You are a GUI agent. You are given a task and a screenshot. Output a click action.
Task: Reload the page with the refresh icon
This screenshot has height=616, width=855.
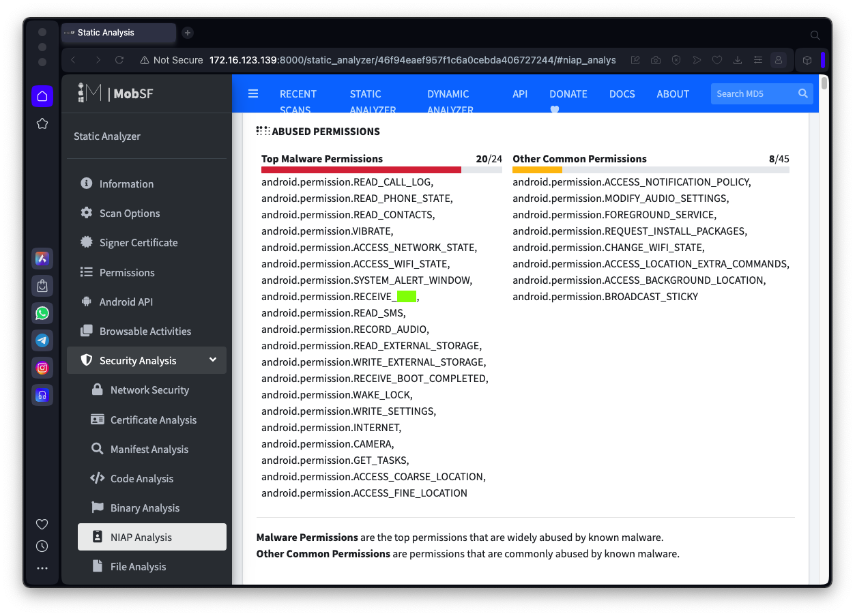pyautogui.click(x=119, y=60)
